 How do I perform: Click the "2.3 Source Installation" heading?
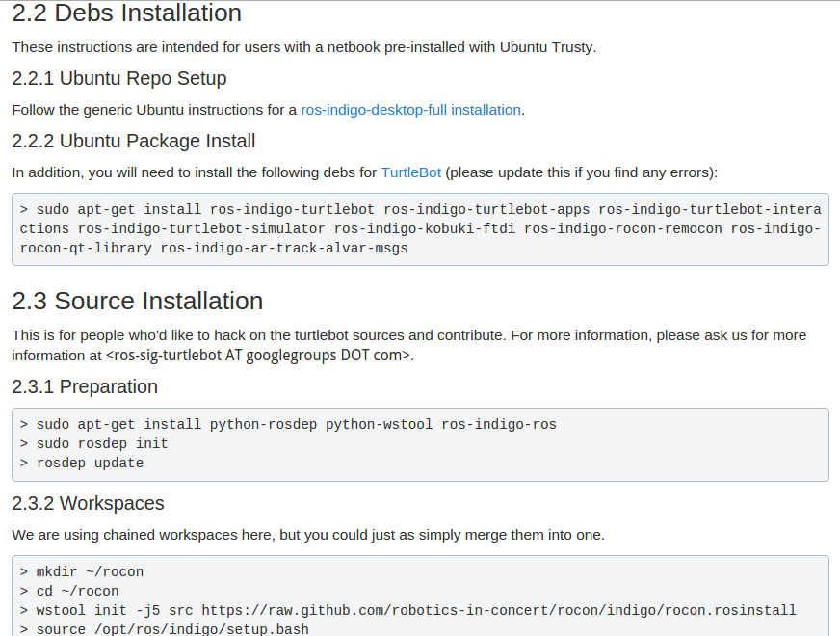(138, 301)
